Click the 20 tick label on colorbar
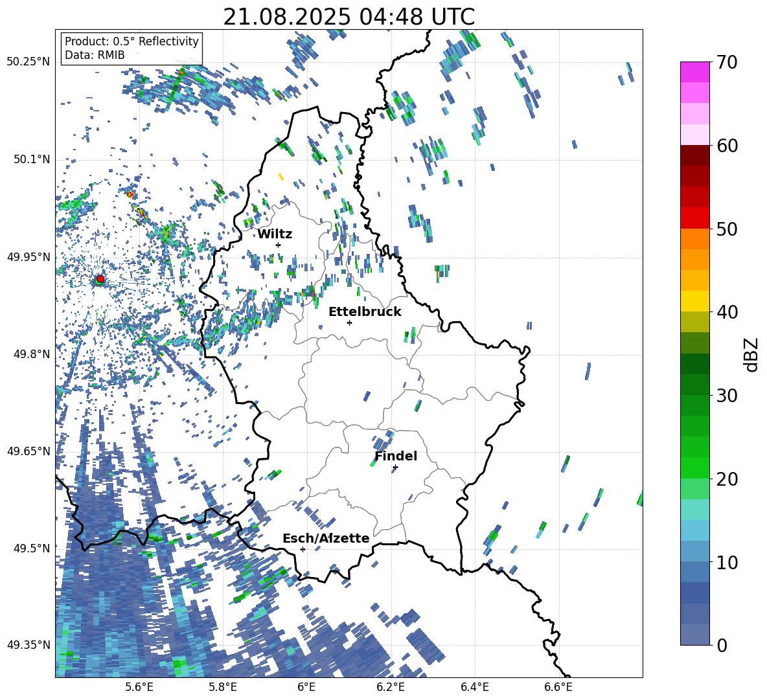767x700 pixels. (727, 479)
